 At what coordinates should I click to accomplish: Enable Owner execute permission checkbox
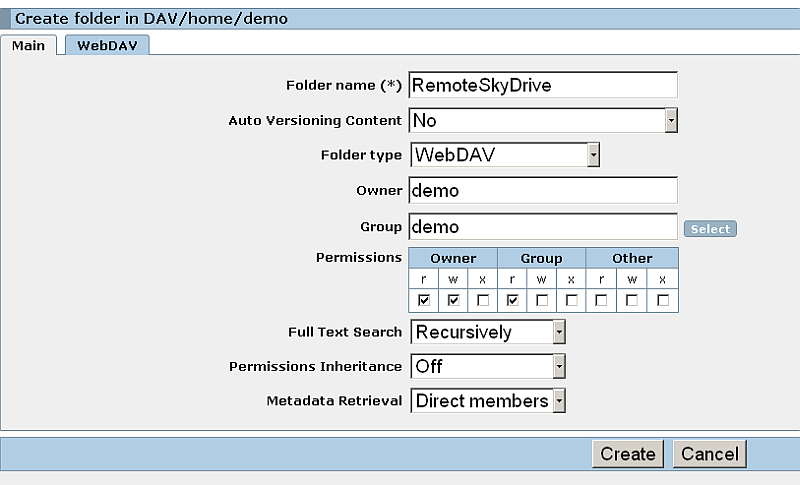click(x=483, y=300)
